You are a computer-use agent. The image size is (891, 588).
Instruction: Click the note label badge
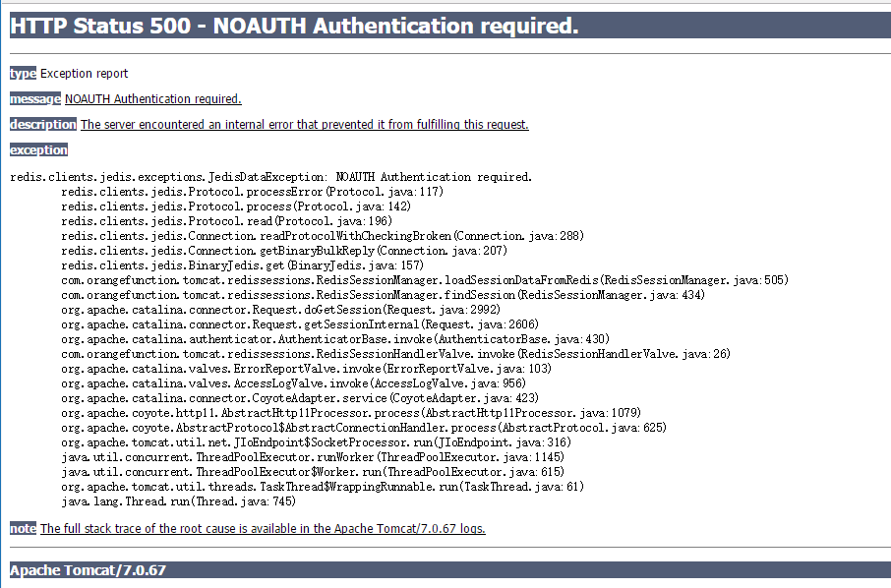(22, 528)
